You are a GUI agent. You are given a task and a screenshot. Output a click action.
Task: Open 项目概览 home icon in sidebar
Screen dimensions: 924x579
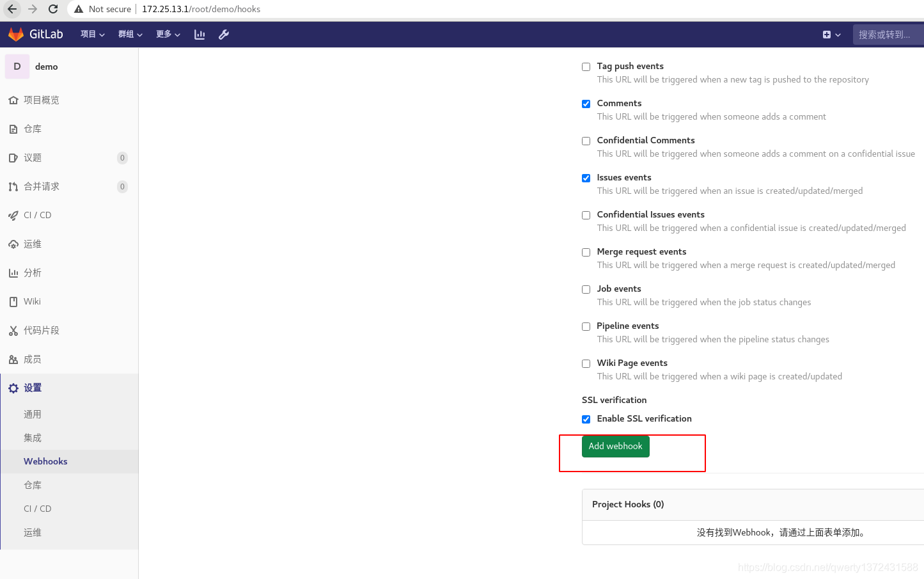(x=13, y=100)
